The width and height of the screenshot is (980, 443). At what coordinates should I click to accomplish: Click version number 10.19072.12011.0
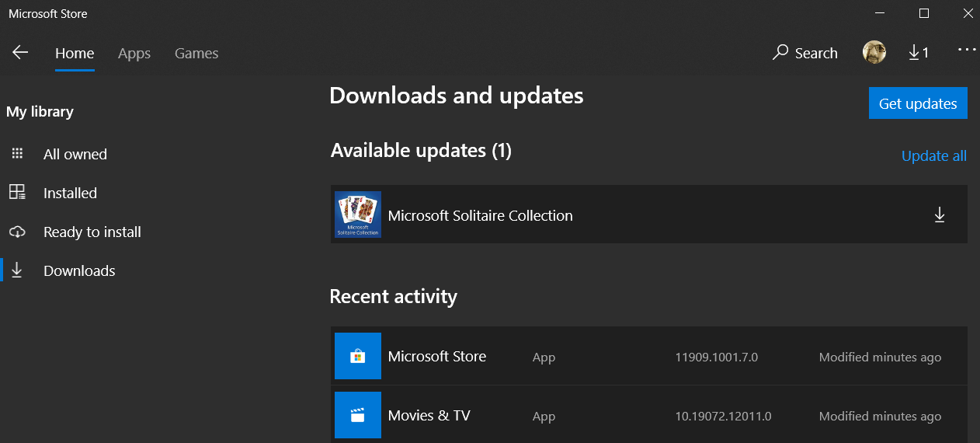pyautogui.click(x=723, y=417)
